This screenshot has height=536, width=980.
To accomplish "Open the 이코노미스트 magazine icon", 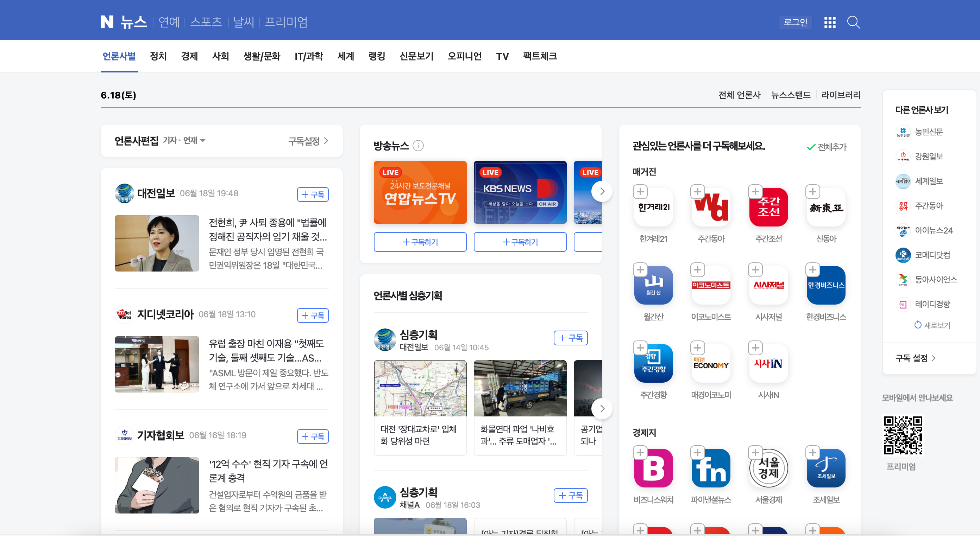I will pyautogui.click(x=711, y=285).
